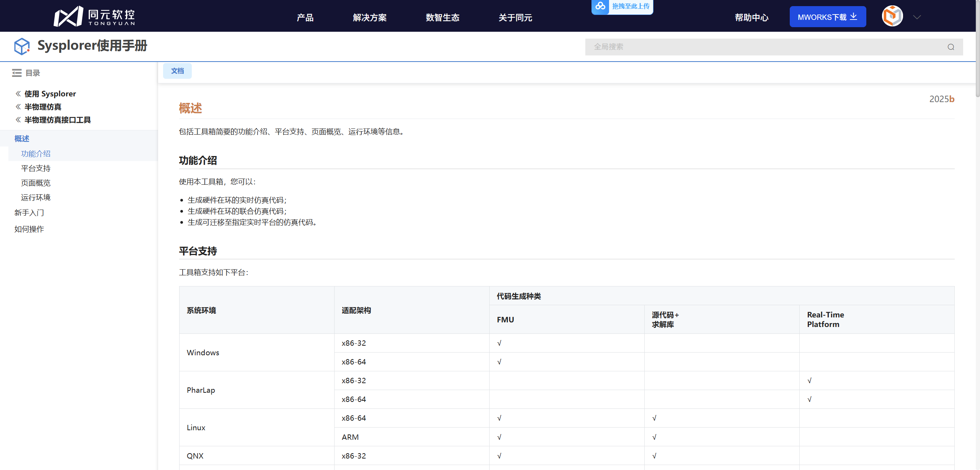980x470 pixels.
Task: Collapse the 半物理仿真接口工具 chevron
Action: coord(18,120)
